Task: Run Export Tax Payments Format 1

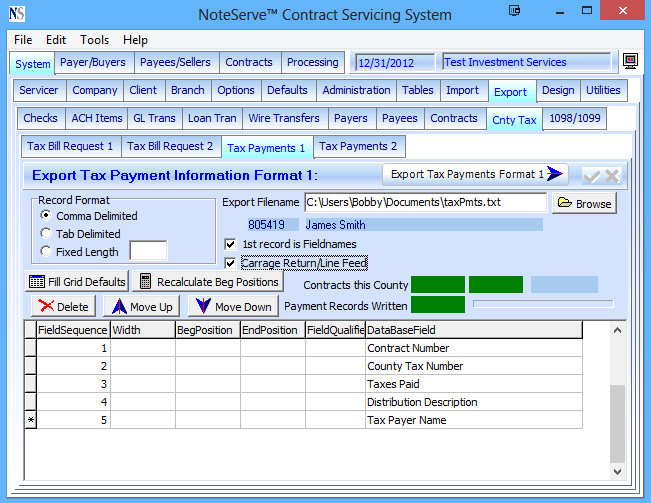Action: (475, 174)
